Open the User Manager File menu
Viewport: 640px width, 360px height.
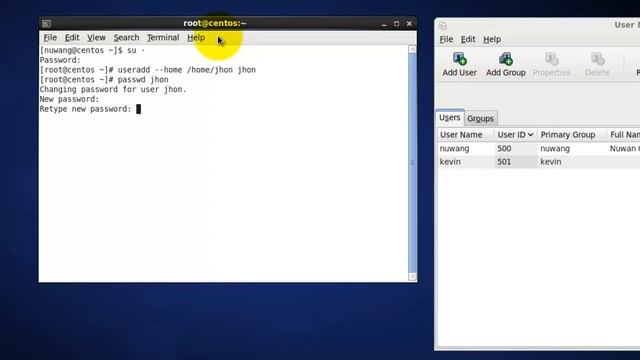(x=446, y=39)
